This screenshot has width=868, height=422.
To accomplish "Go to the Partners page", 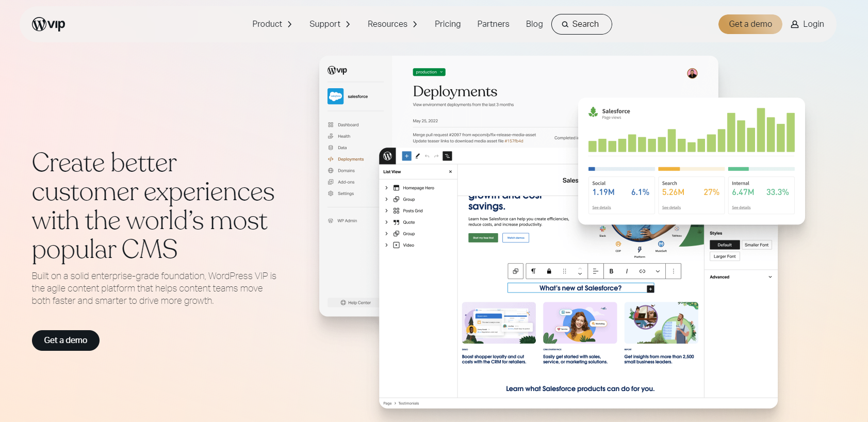I will [493, 24].
